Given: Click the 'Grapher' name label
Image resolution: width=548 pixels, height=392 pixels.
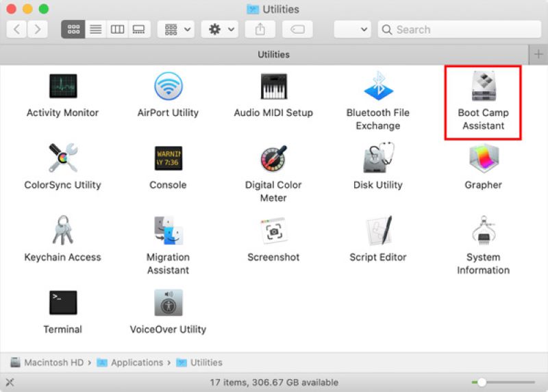Looking at the screenshot, I should tap(484, 184).
